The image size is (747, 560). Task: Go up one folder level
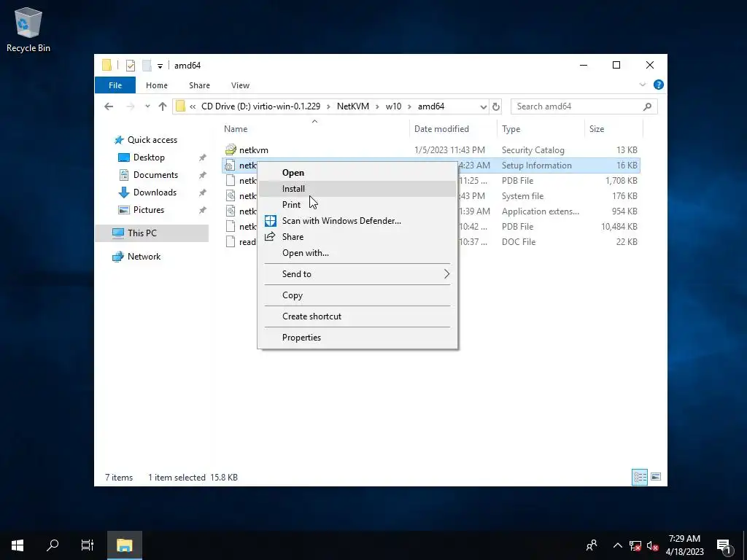(x=163, y=106)
